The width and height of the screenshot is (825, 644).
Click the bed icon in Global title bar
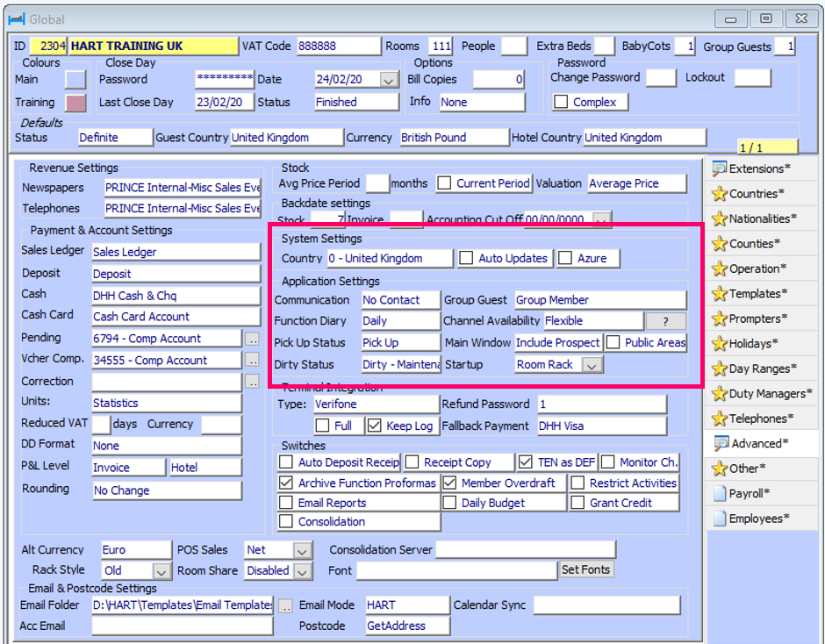click(x=17, y=19)
